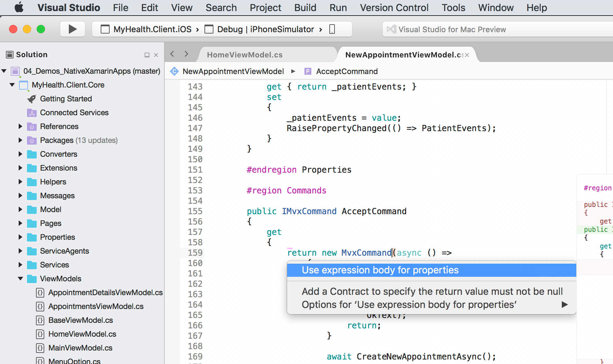Click the References folder icon
The width and height of the screenshot is (613, 364).
(31, 127)
